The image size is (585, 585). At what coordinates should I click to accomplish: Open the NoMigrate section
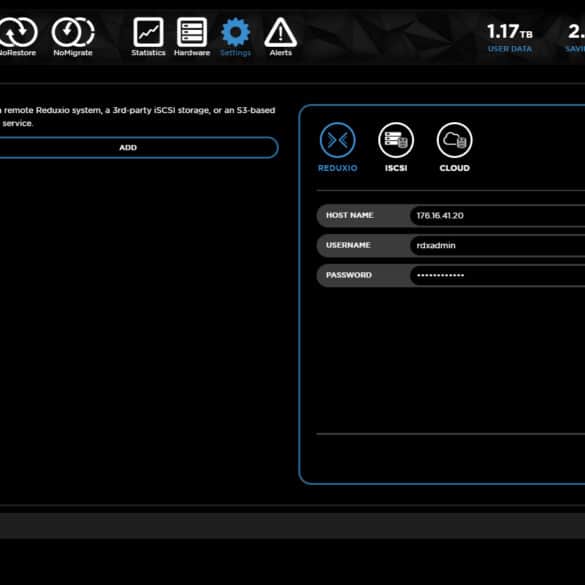73,37
